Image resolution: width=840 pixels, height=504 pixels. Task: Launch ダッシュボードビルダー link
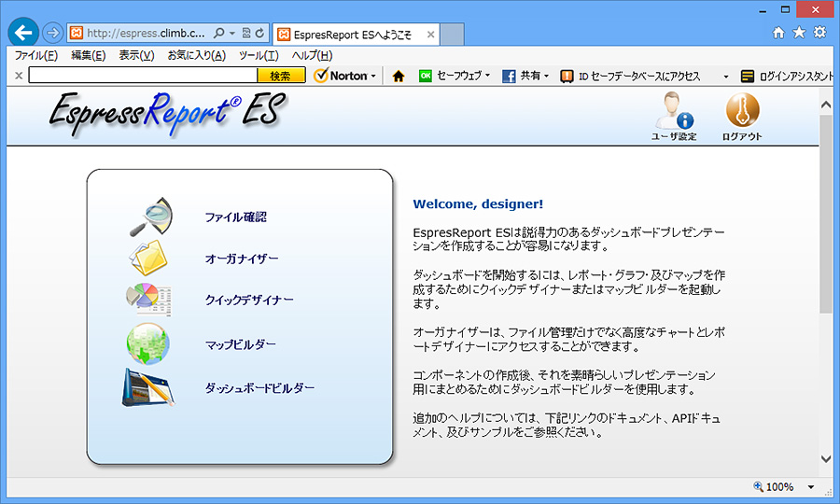[259, 387]
